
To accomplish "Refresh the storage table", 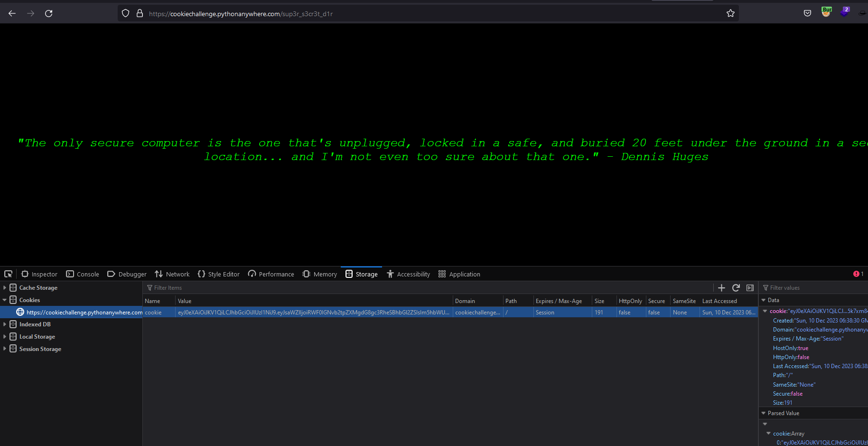I will coord(736,288).
